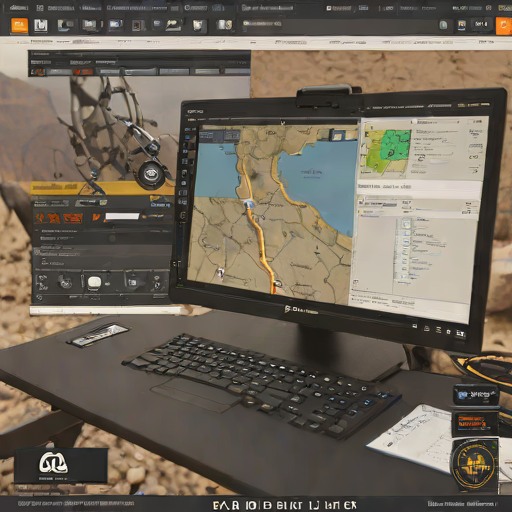512x512 pixels.
Task: Click the blue link in the dark left panel
Action: (160, 205)
